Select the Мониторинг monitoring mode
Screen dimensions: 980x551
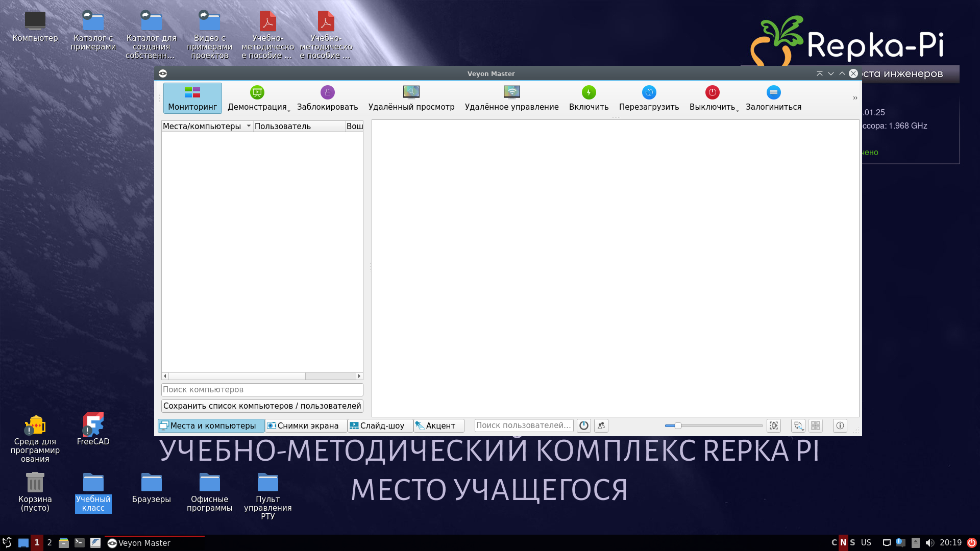point(192,98)
